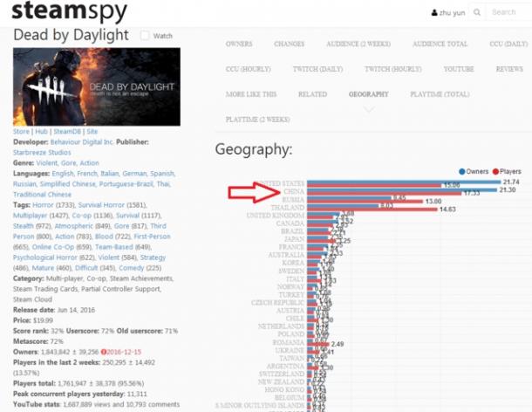
Task: Open the Horror tag
Action: pos(43,205)
